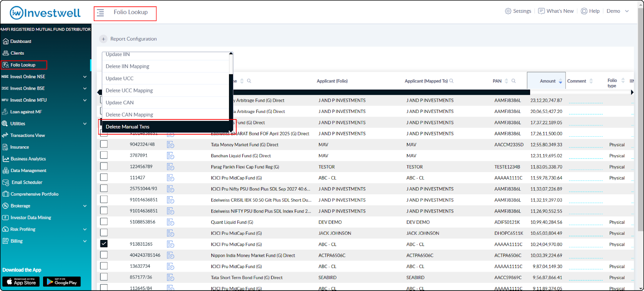Screen dimensions: 644x291
Task: Click the folio detail icon for 25751044/93
Action: coord(171,189)
